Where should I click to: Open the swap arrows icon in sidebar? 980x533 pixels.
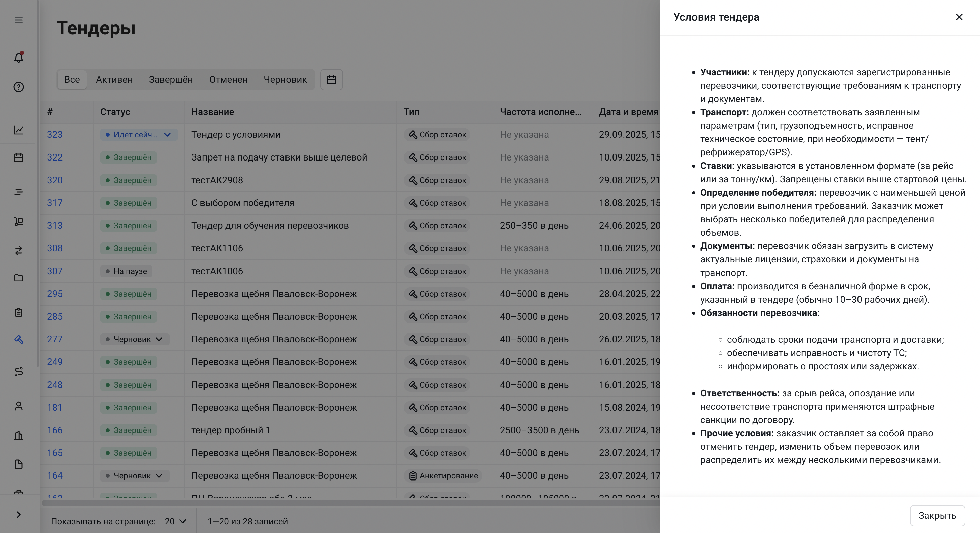pyautogui.click(x=19, y=251)
